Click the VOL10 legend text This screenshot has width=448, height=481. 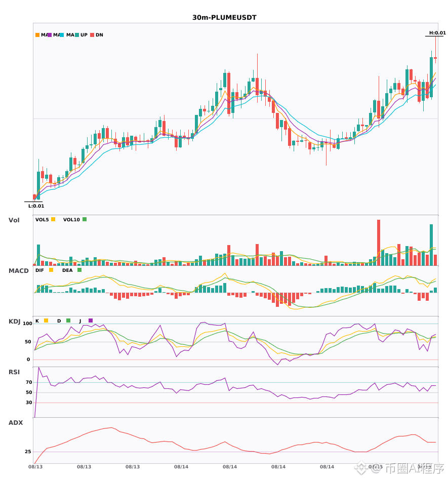[x=71, y=220]
